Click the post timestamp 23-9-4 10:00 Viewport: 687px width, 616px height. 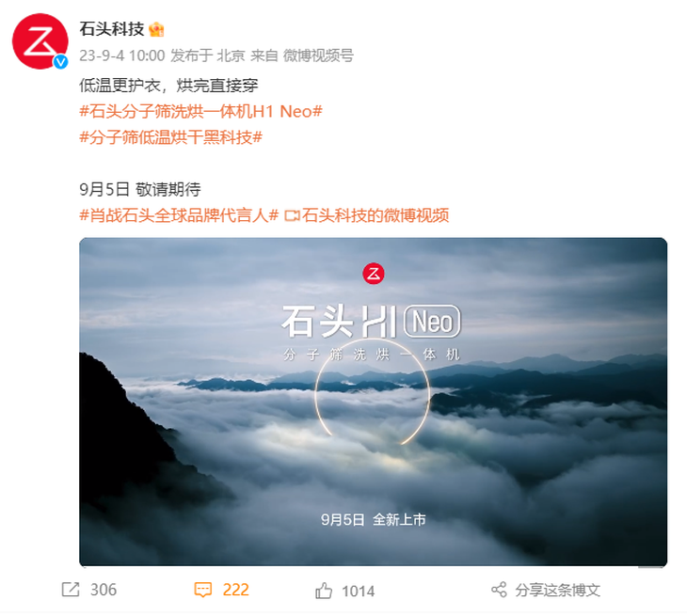coord(122,55)
